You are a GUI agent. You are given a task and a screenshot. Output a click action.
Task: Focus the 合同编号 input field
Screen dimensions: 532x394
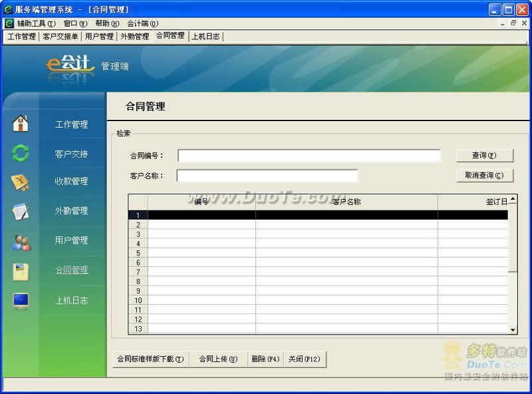coord(309,156)
